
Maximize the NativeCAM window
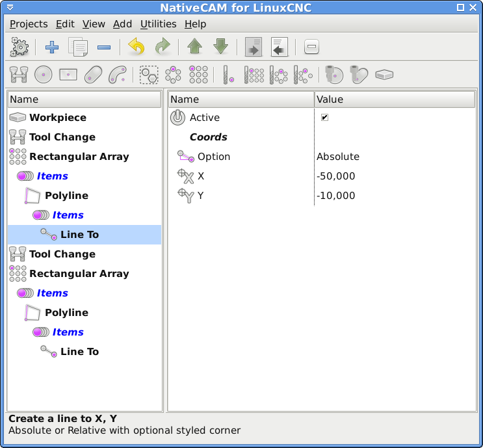coord(460,7)
